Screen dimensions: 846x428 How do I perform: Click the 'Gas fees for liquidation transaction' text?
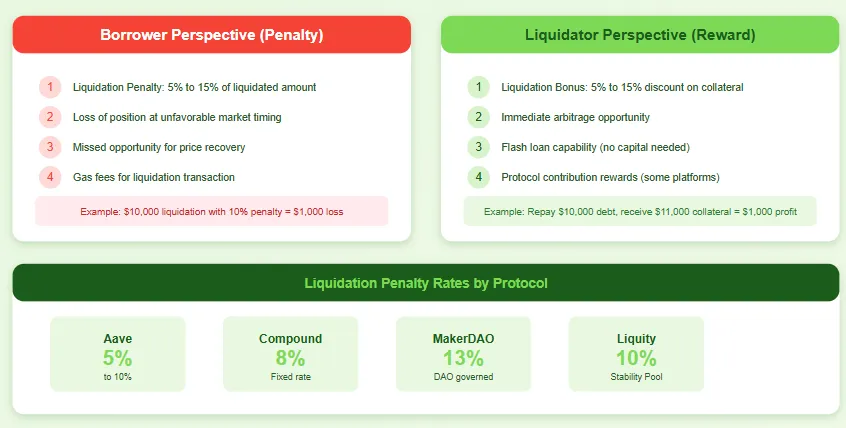(x=154, y=177)
